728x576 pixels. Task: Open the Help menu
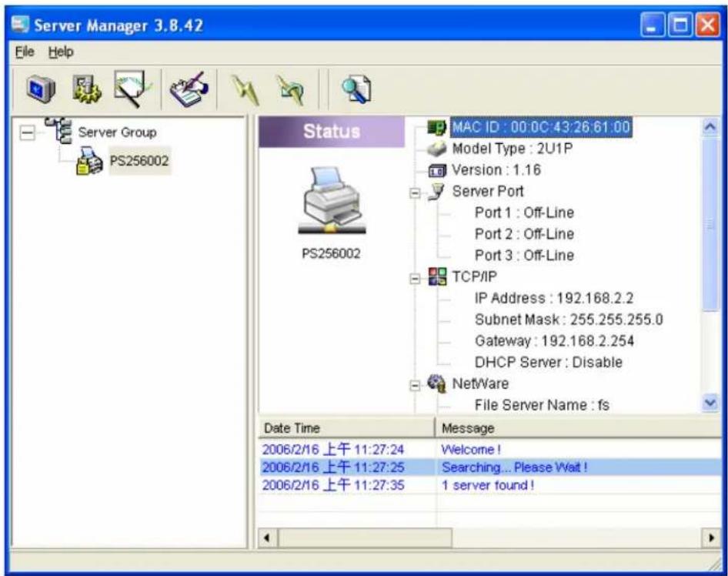(61, 52)
